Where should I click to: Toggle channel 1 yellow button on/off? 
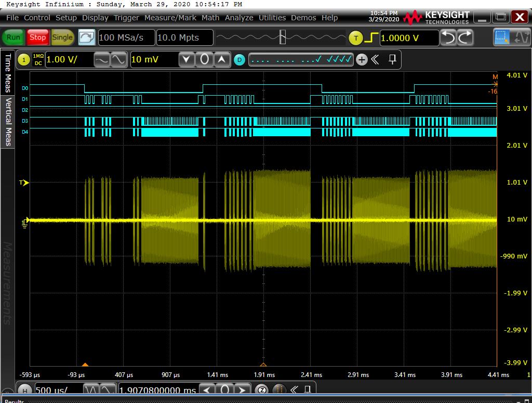pos(24,60)
